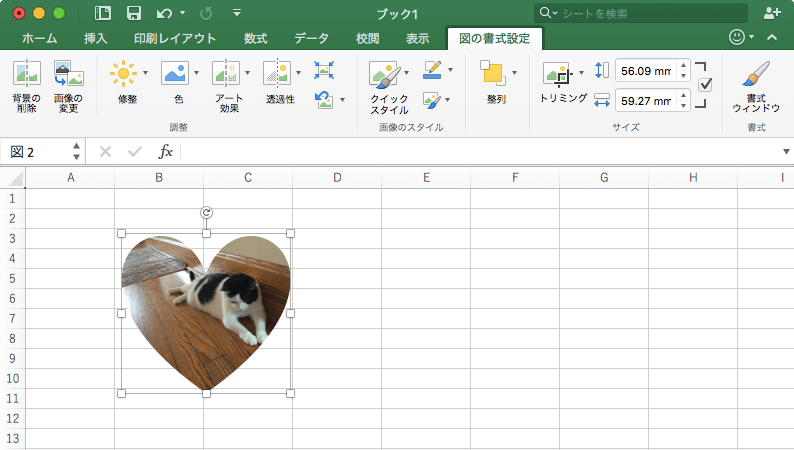Viewport: 794px width, 450px height.
Task: Toggle the lock aspect ratio checkbox
Action: click(705, 85)
